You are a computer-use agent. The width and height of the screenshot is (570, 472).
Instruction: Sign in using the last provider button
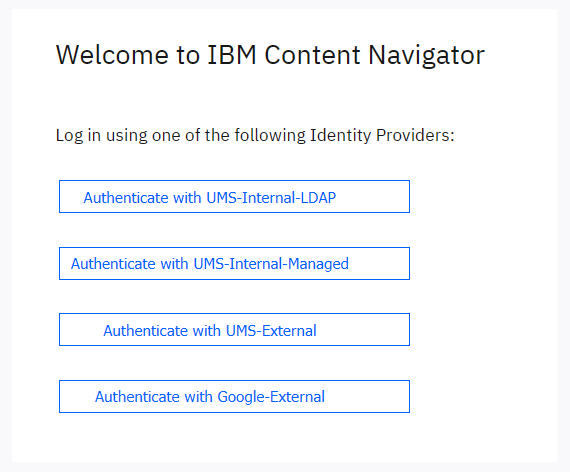[234, 396]
